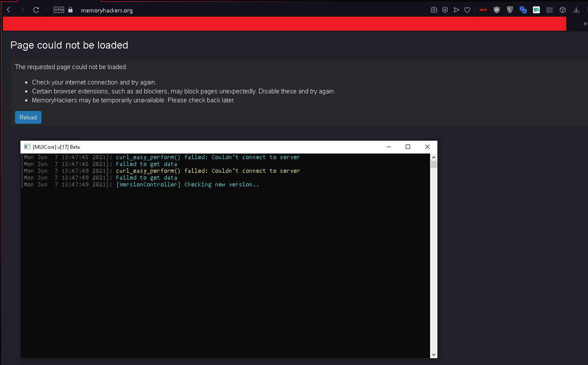The width and height of the screenshot is (588, 365).
Task: Click the yellow curl_easy_perform() failed log line
Action: click(x=208, y=171)
